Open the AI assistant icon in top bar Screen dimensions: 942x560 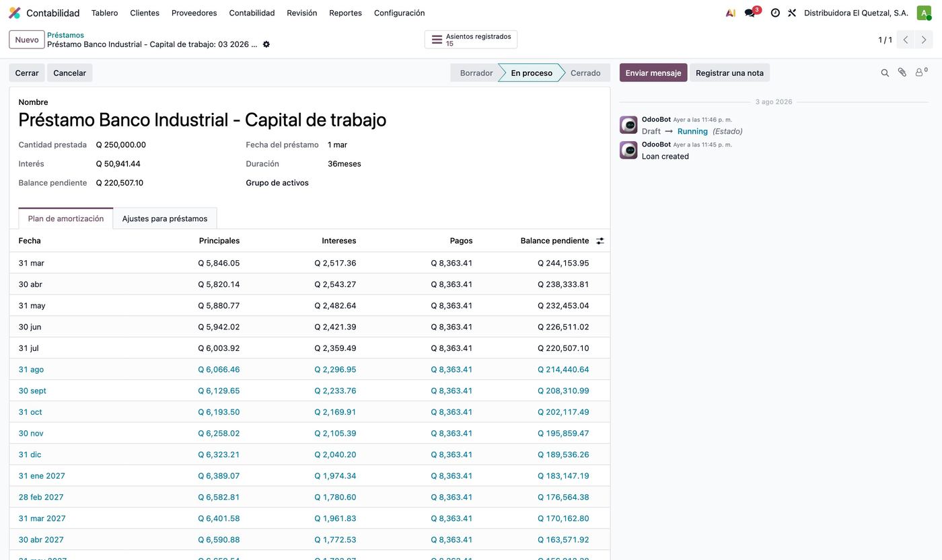click(x=731, y=13)
